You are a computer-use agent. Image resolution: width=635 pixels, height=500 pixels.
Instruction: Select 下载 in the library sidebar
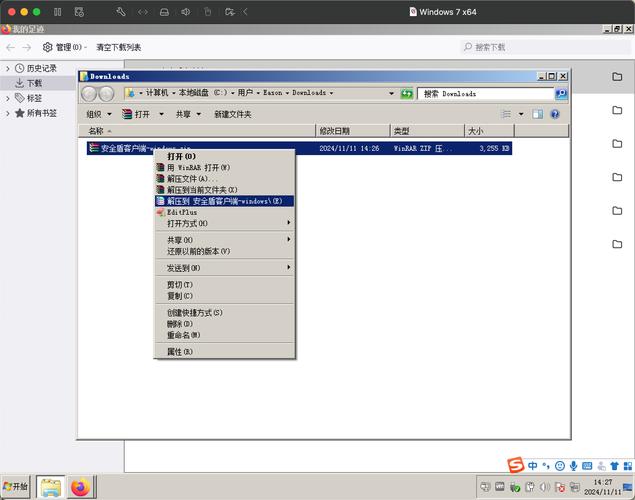pos(34,83)
